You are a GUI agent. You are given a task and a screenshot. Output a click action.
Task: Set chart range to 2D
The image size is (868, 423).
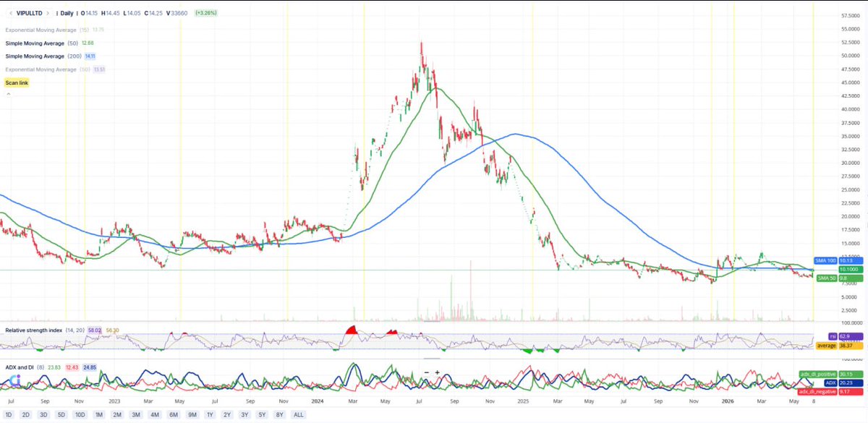click(x=25, y=415)
